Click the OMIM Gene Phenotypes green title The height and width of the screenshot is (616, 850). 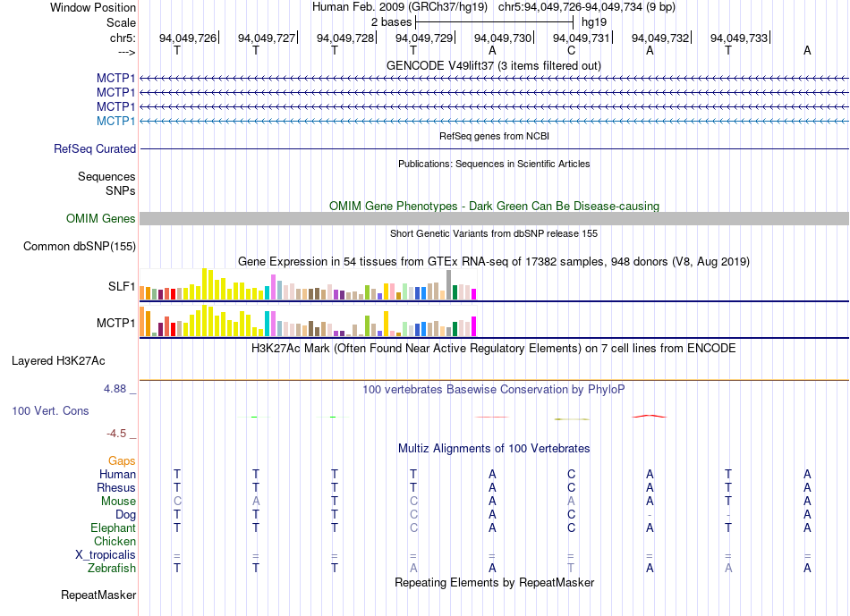pos(494,206)
